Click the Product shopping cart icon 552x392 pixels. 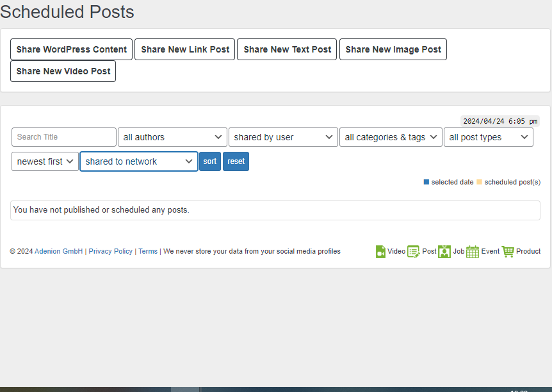[508, 252]
